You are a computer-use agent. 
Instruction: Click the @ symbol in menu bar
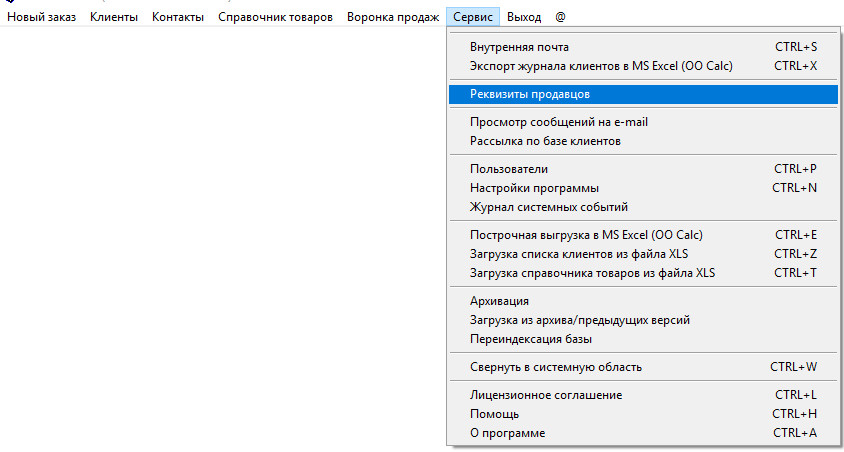[561, 18]
